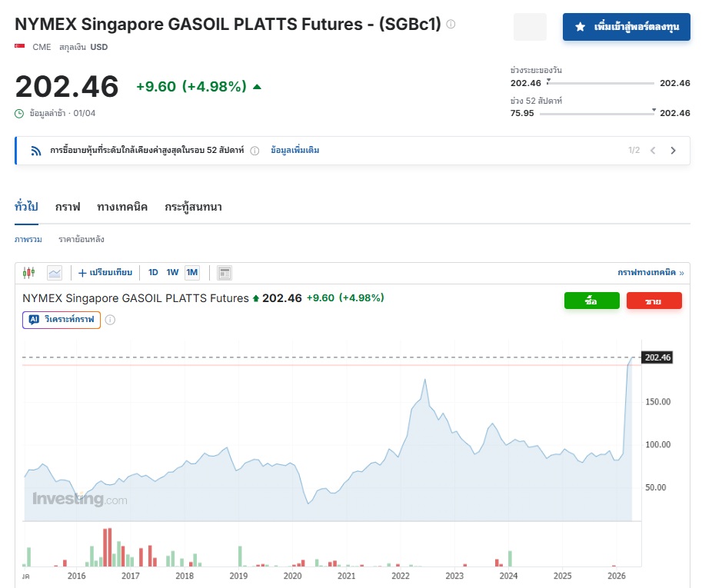Select the 1D chart interval

tap(153, 272)
